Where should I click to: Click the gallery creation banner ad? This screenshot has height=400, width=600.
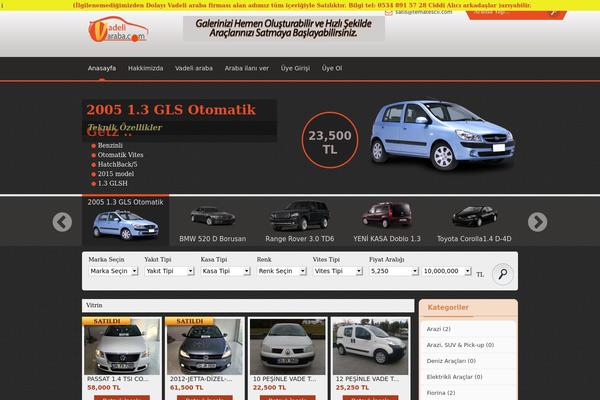284,29
